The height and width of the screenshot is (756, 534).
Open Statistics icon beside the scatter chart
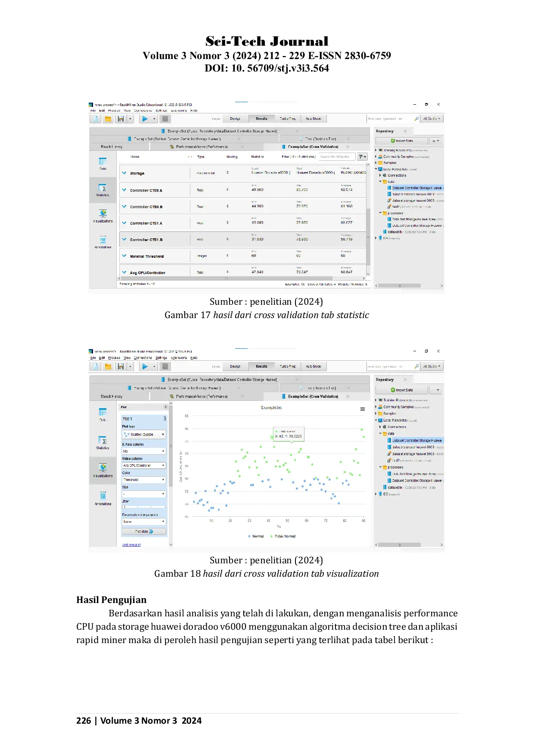(x=102, y=442)
